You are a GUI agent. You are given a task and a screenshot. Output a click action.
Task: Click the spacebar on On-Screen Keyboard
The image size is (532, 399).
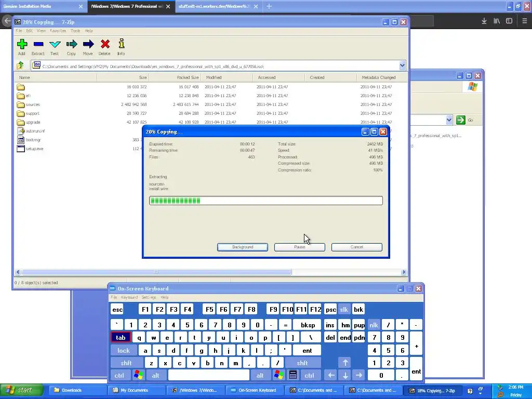coord(209,375)
